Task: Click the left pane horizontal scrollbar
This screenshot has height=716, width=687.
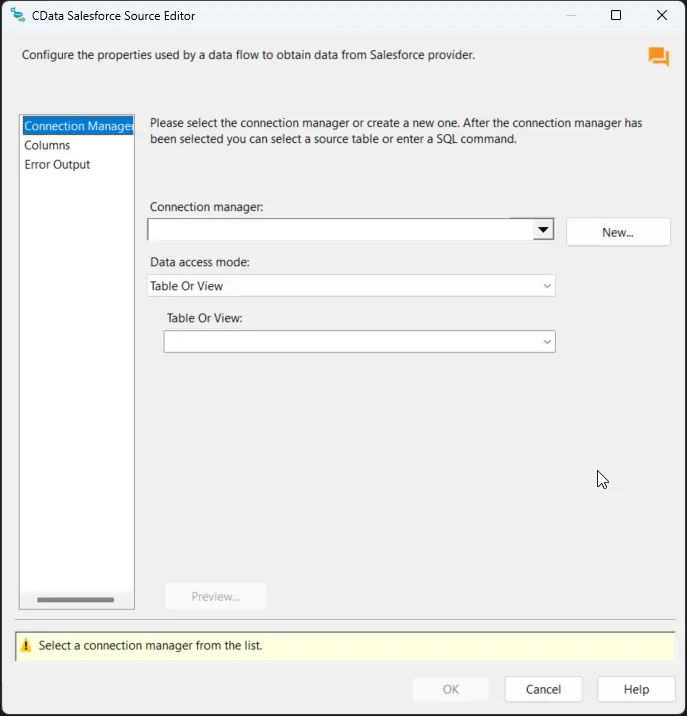Action: tap(76, 600)
